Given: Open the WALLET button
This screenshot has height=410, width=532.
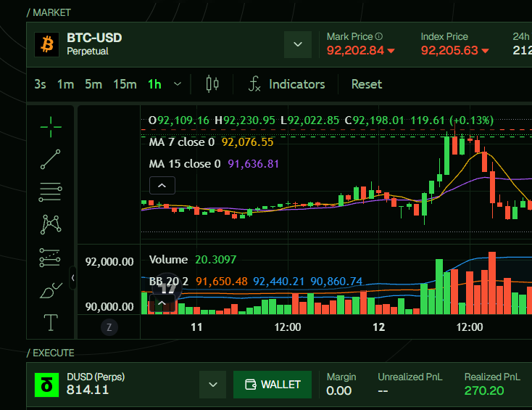Looking at the screenshot, I should pyautogui.click(x=273, y=385).
